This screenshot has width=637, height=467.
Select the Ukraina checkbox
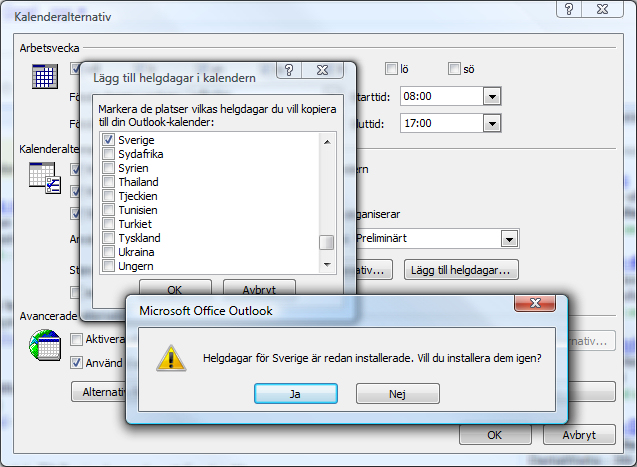(108, 252)
